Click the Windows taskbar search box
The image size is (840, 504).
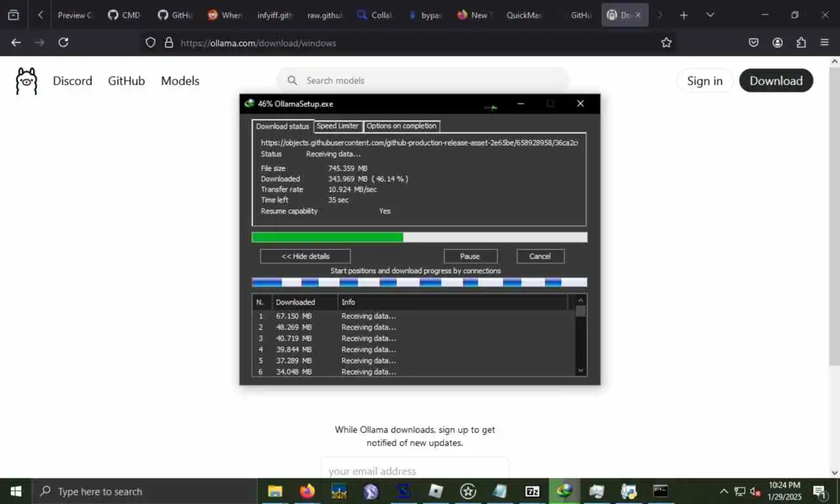(144, 491)
